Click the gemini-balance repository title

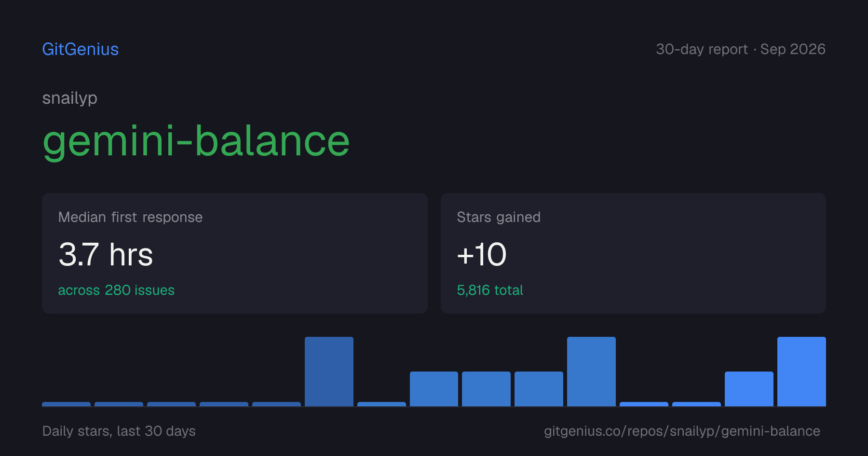pos(196,141)
